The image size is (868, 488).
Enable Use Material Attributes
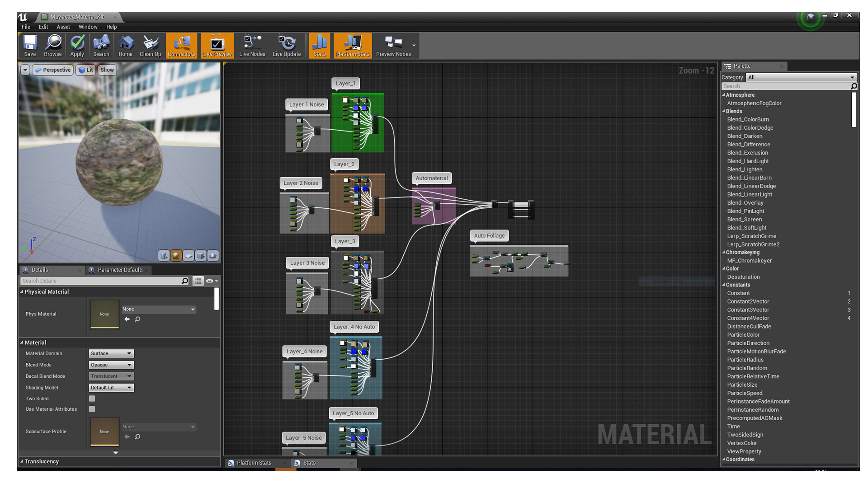click(92, 409)
